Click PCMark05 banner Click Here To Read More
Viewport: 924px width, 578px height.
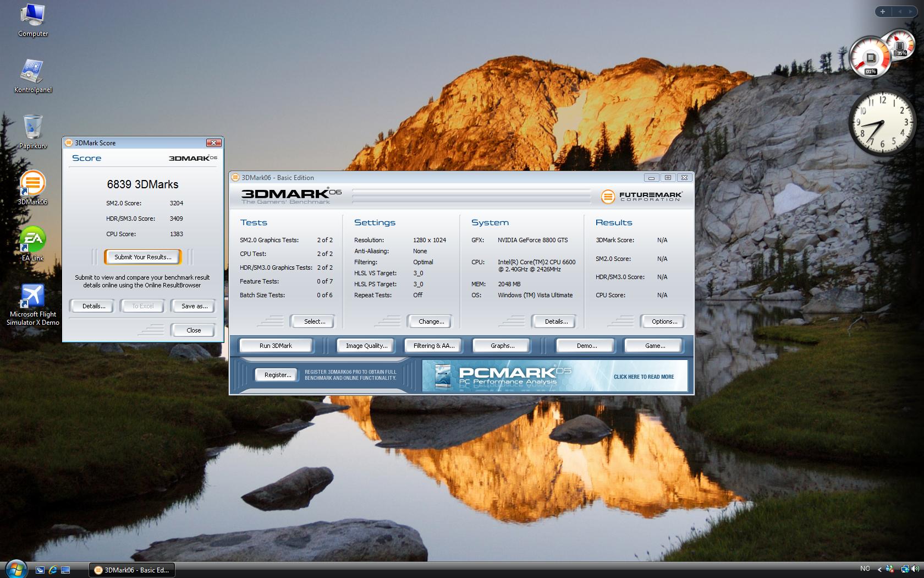click(x=643, y=377)
